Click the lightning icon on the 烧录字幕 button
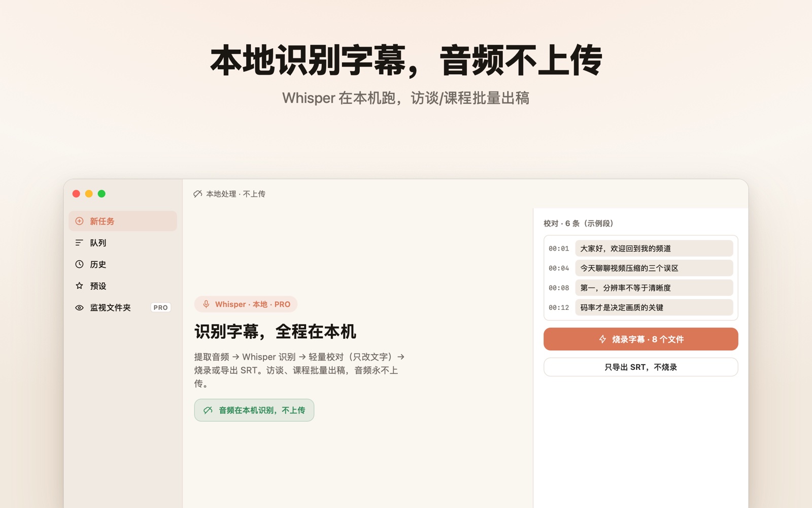 (602, 339)
